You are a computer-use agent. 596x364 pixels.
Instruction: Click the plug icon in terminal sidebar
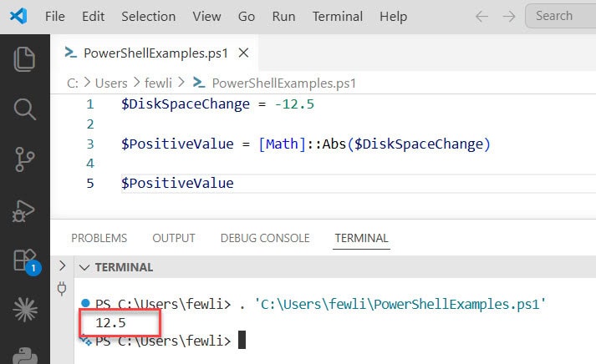point(62,289)
